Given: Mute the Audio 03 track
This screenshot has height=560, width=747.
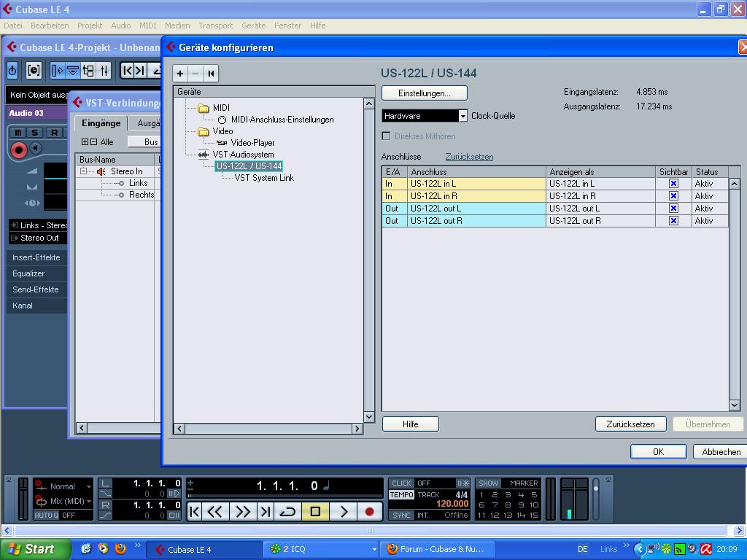Looking at the screenshot, I should pos(18,133).
